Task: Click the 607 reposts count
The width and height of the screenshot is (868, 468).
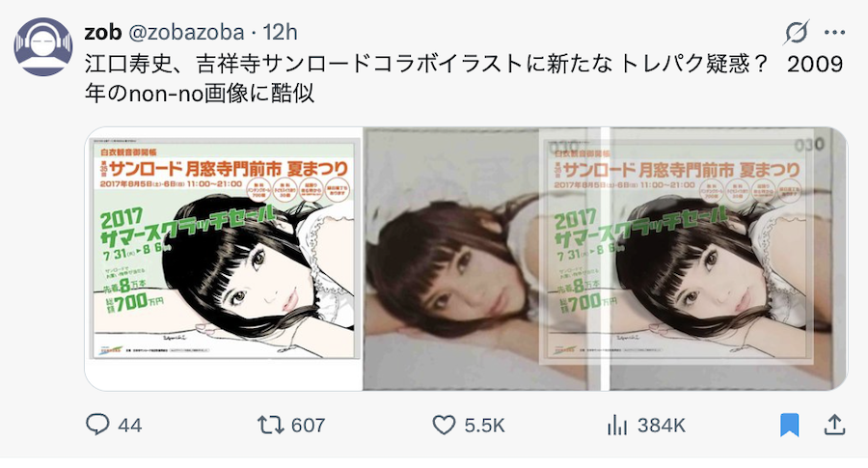Action: pos(308,426)
